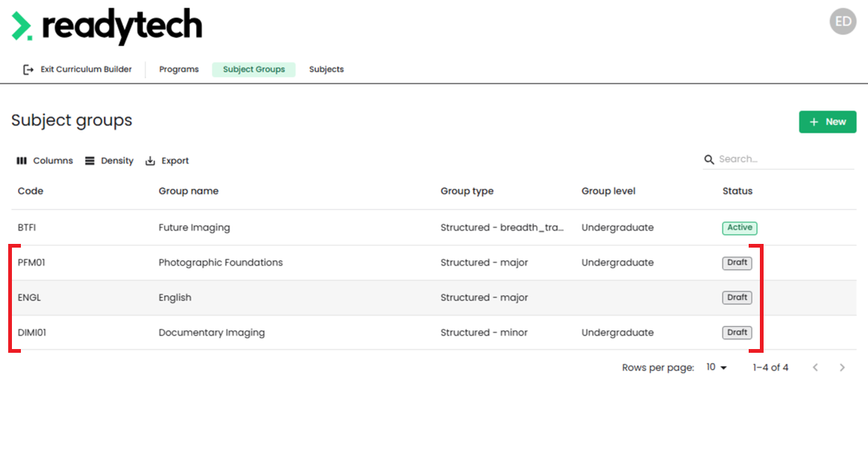868x449 pixels.
Task: Click the Structured - minor cell
Action: (x=484, y=333)
